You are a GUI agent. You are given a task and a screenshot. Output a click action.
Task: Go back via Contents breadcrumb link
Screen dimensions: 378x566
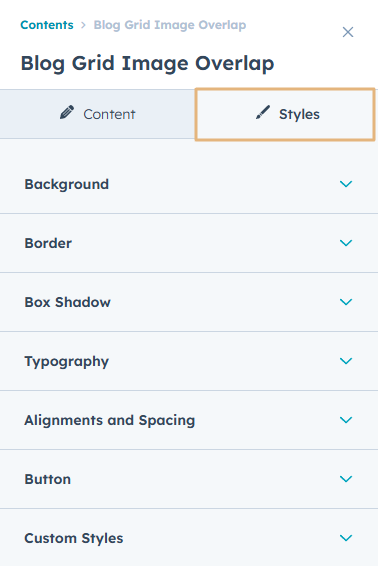47,25
